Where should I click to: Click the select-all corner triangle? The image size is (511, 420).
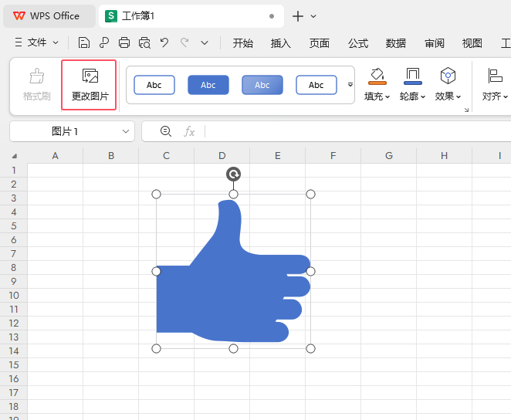(15, 156)
